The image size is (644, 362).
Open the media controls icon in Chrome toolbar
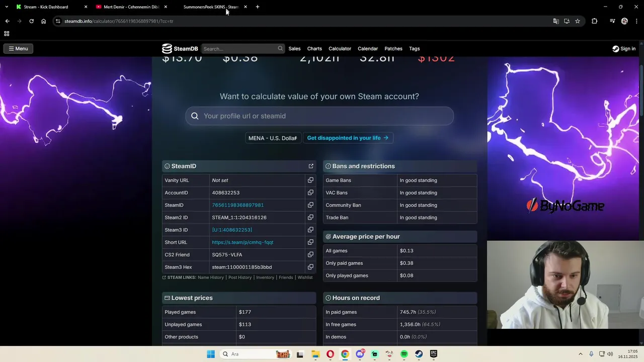[612, 21]
